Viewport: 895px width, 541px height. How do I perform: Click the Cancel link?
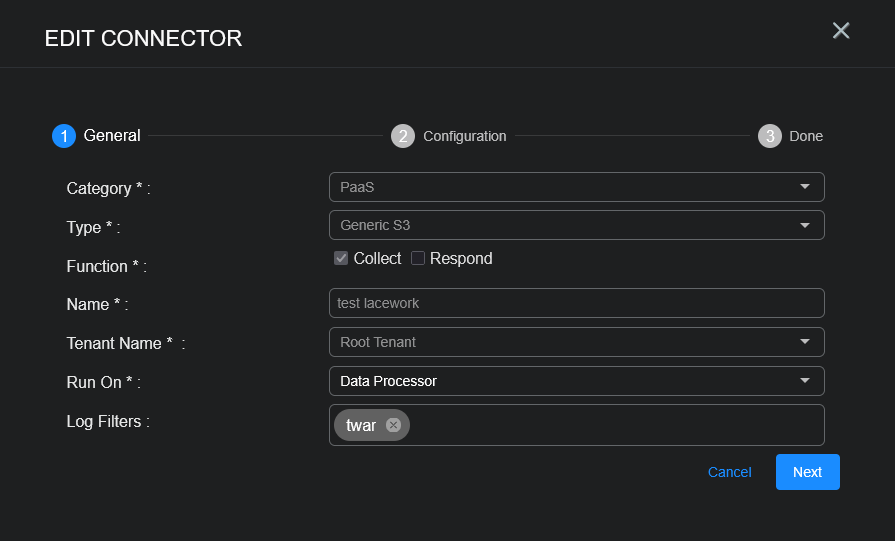729,472
